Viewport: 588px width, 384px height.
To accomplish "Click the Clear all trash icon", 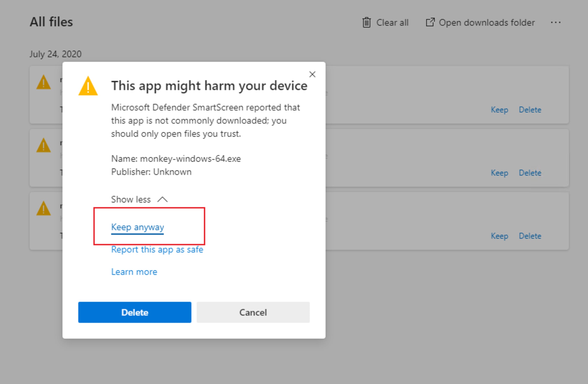I will tap(366, 23).
